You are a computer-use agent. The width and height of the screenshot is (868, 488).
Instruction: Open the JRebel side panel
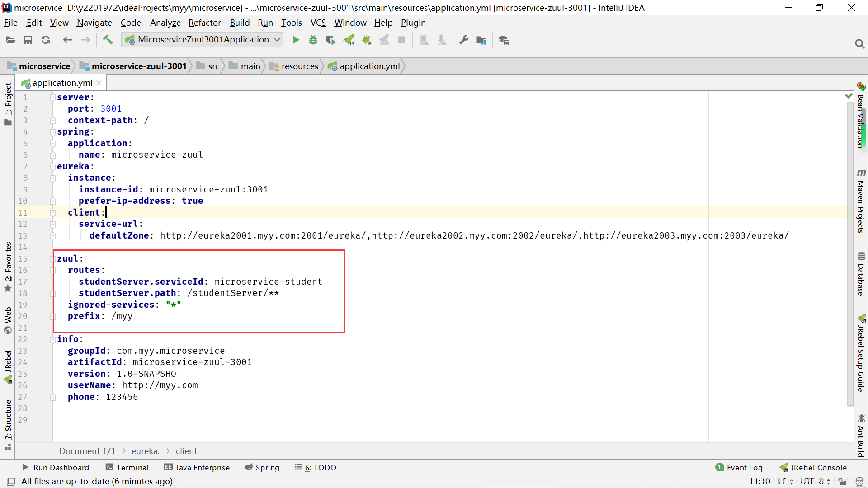(8, 366)
